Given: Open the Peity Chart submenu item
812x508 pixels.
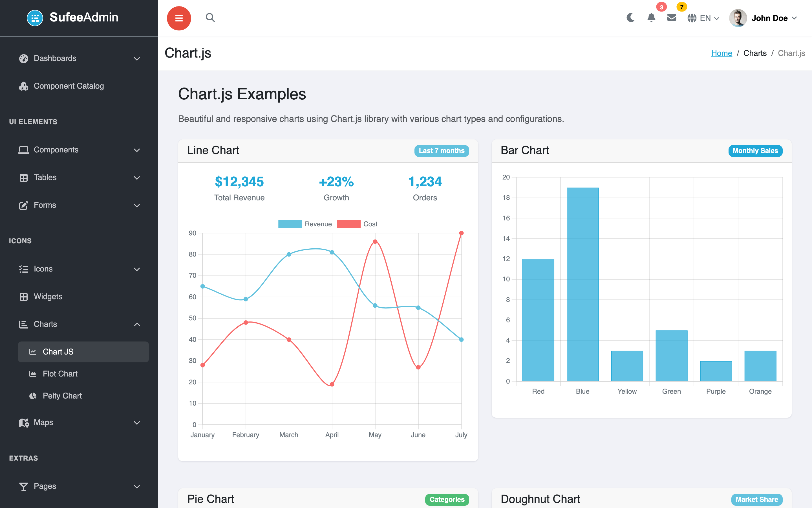Looking at the screenshot, I should click(x=83, y=396).
